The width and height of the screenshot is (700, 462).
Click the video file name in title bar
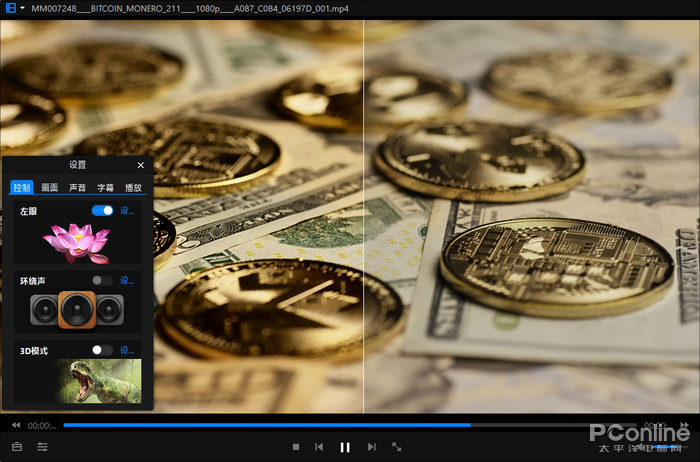pos(190,8)
